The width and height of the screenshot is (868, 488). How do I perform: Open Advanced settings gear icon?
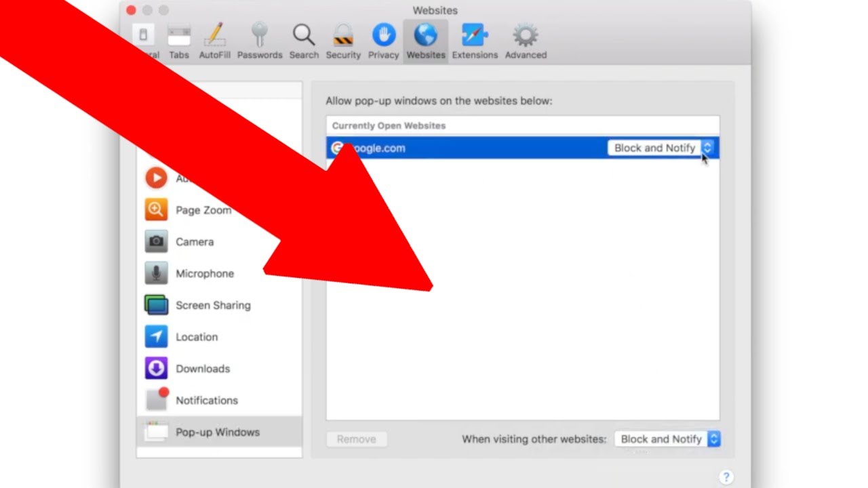524,39
